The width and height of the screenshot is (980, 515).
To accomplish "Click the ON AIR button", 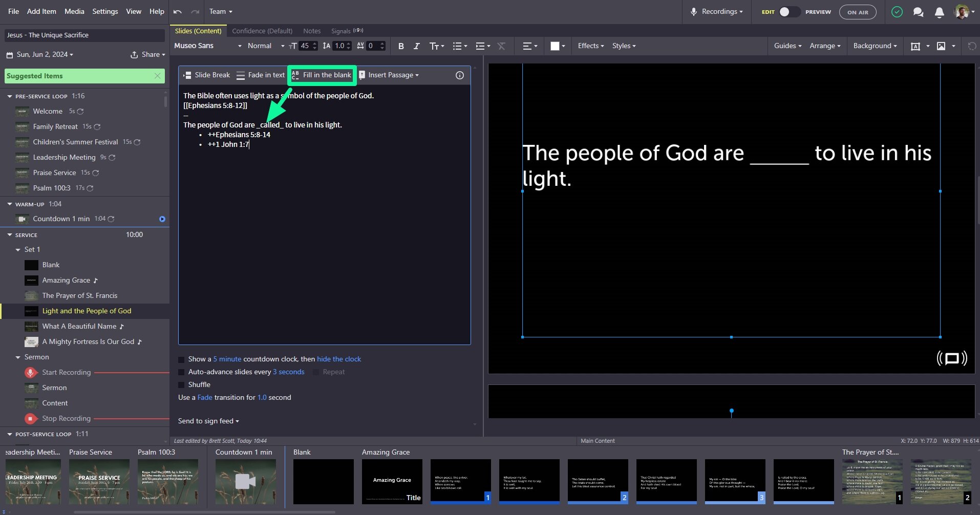I will [858, 12].
